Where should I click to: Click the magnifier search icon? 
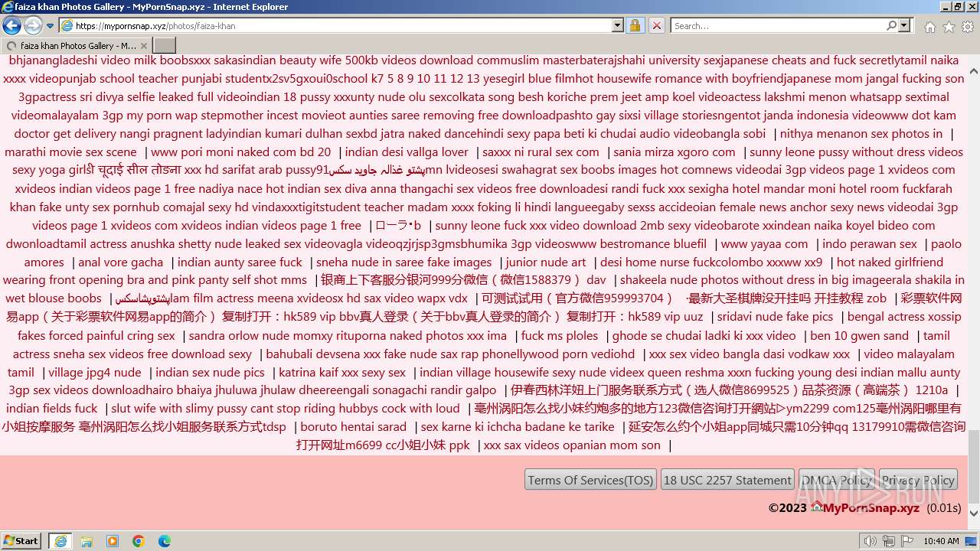pyautogui.click(x=891, y=26)
